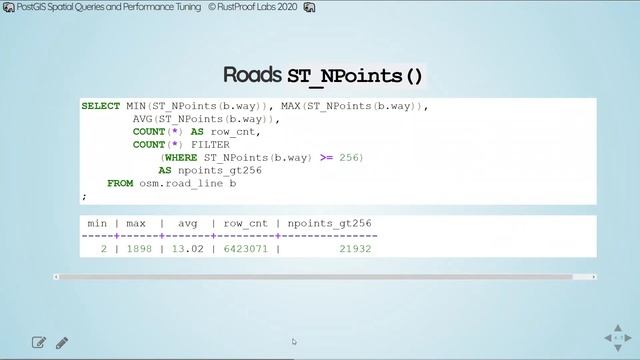Click the FROM keyword in the query
Image resolution: width=640 pixels, height=360 pixels.
coord(120,184)
